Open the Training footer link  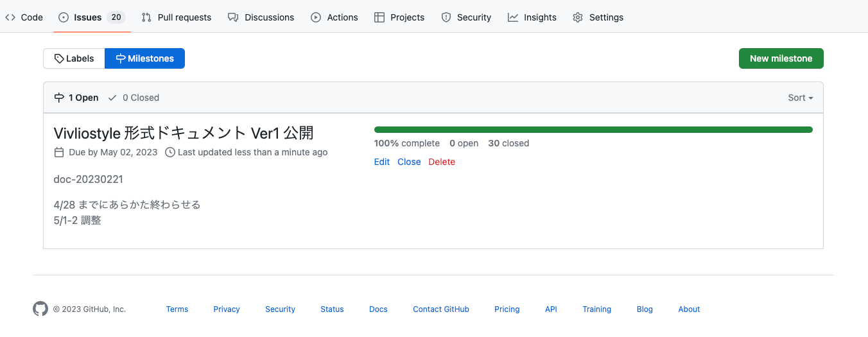coord(597,309)
